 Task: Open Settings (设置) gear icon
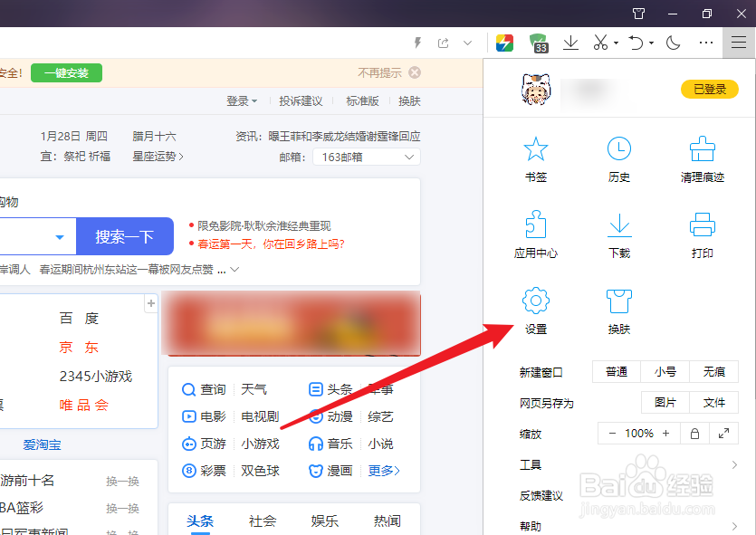(536, 301)
